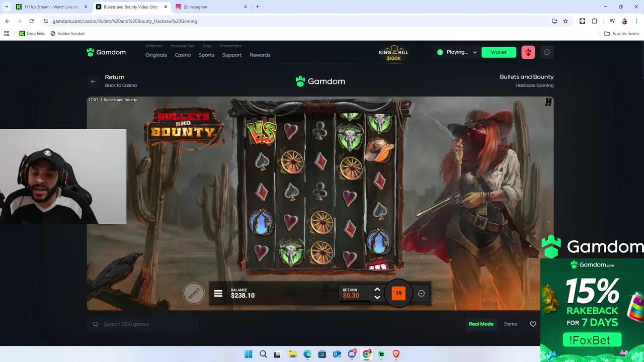This screenshot has width=644, height=362.
Task: Open the Originals menu
Action: coord(156,55)
